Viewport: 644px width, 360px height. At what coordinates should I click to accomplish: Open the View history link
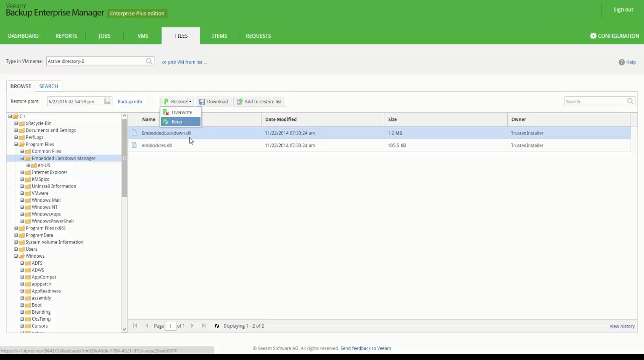click(622, 326)
